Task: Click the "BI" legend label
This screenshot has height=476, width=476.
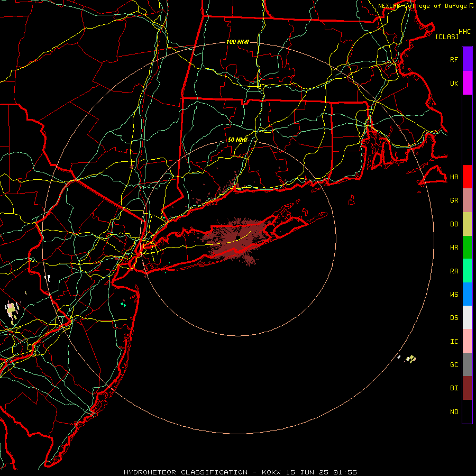Action: [454, 388]
